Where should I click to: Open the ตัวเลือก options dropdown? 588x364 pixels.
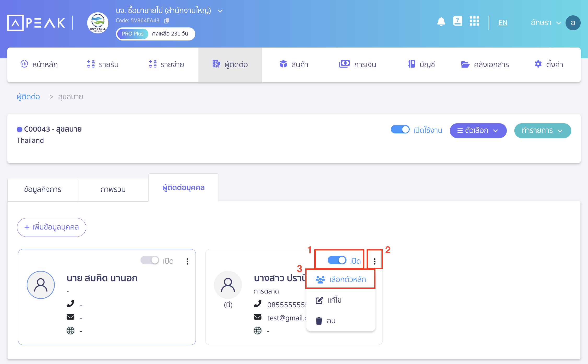[x=478, y=131]
